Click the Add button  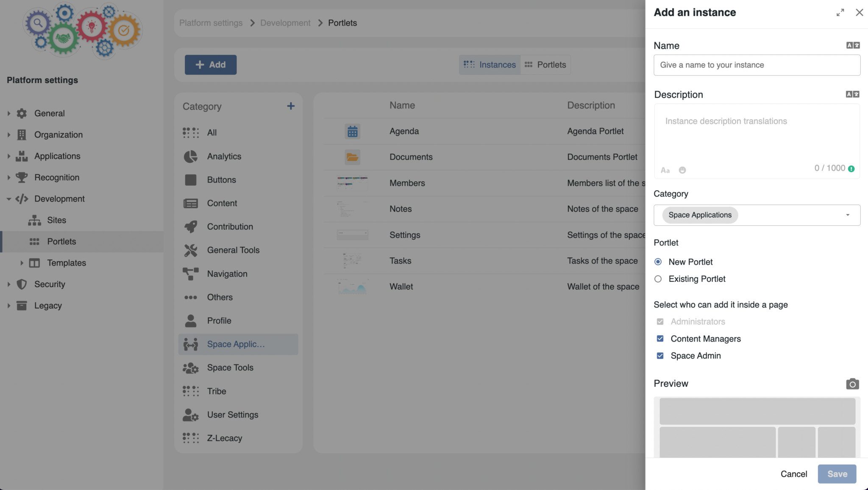210,64
